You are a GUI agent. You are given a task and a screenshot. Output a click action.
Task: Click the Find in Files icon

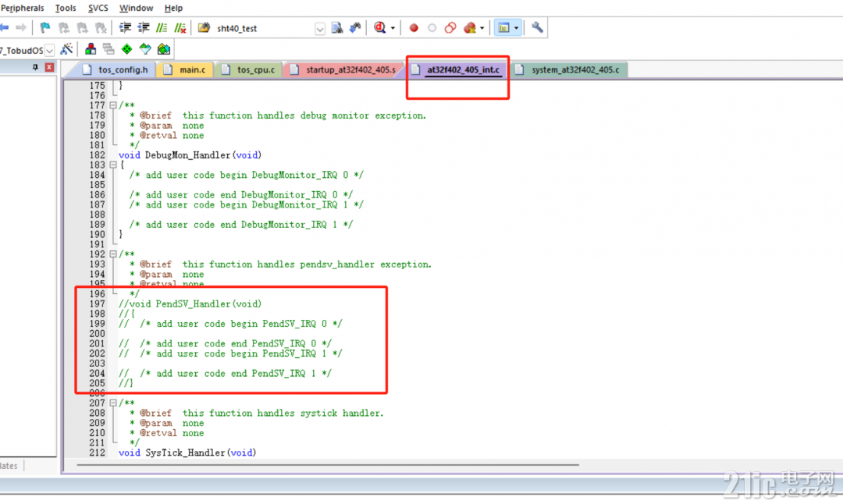coord(337,28)
